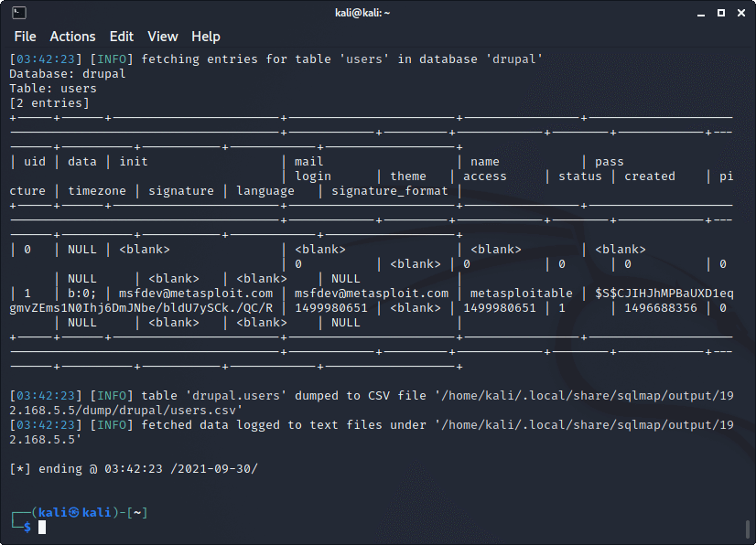Click password hash starting '$S$CJIHJhMPBaUXD1eq'
The image size is (756, 545).
[664, 293]
